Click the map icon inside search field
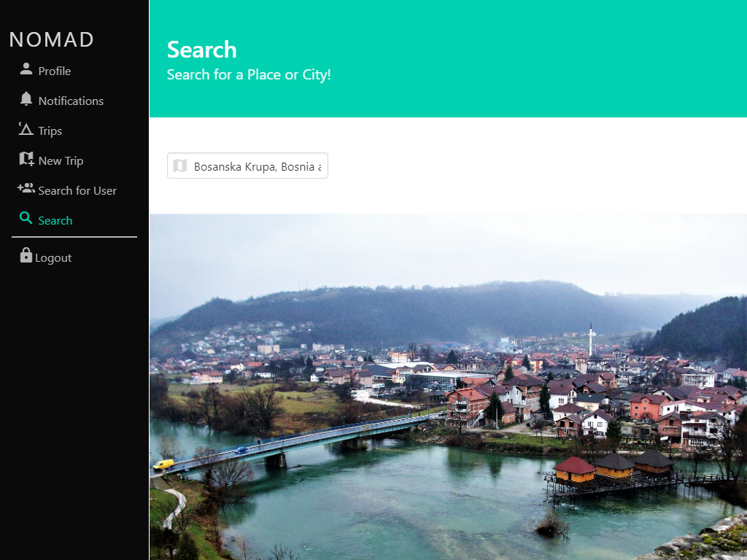The image size is (747, 560). (x=180, y=166)
